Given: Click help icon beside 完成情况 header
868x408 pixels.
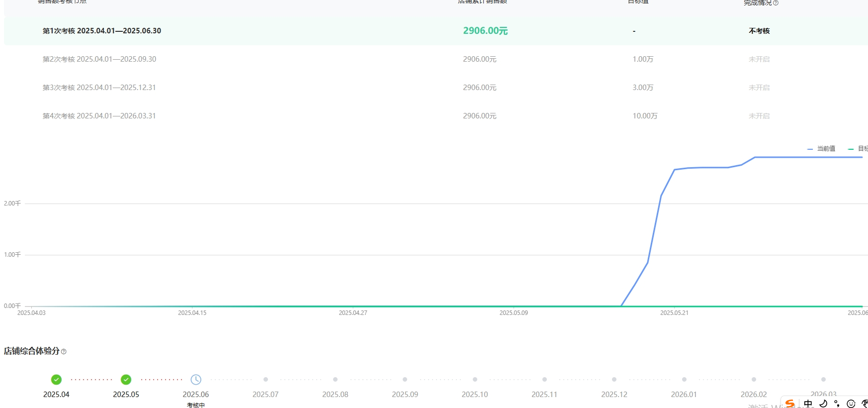Looking at the screenshot, I should point(776,3).
